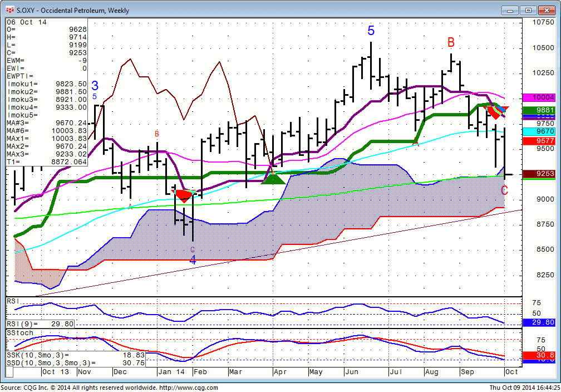Click the 'L= 9199' low value row
This screenshot has width=561, height=392.
[x=47, y=45]
